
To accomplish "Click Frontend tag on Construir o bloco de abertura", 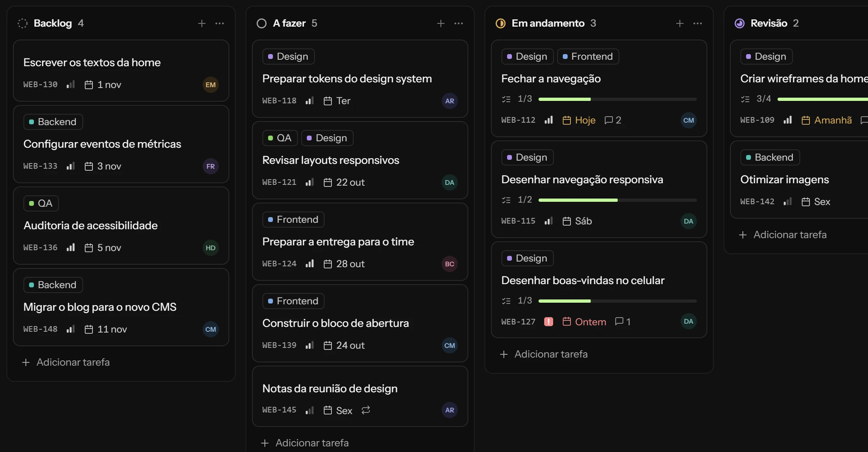I will point(294,301).
